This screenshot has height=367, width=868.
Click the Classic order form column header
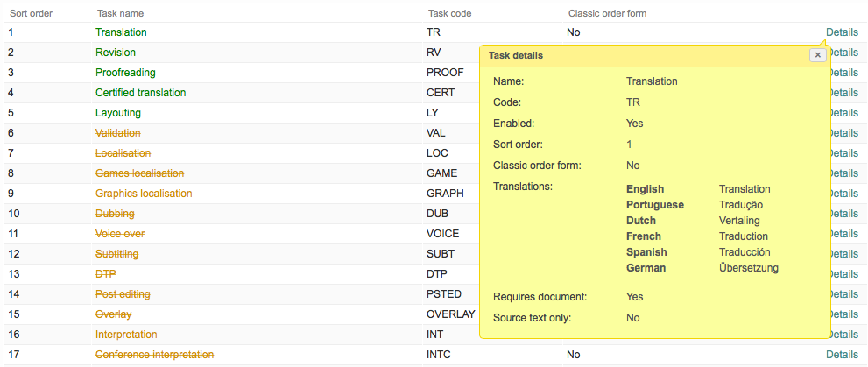607,14
